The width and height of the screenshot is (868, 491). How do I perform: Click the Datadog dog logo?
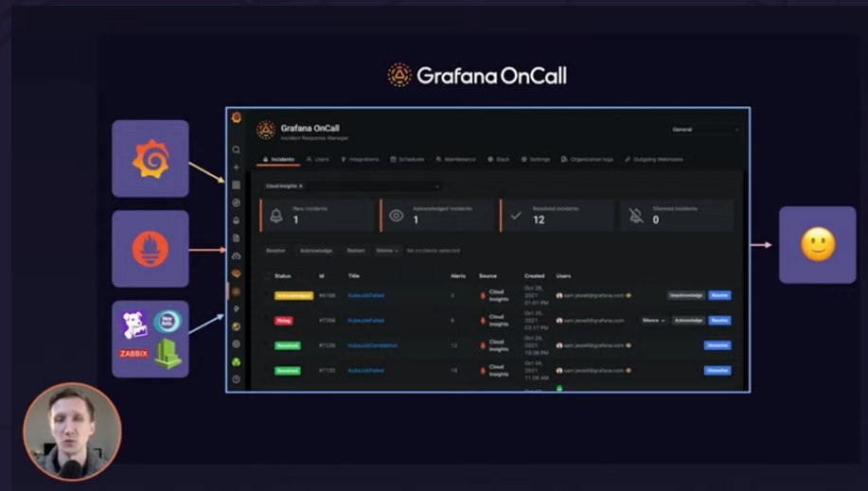click(134, 324)
